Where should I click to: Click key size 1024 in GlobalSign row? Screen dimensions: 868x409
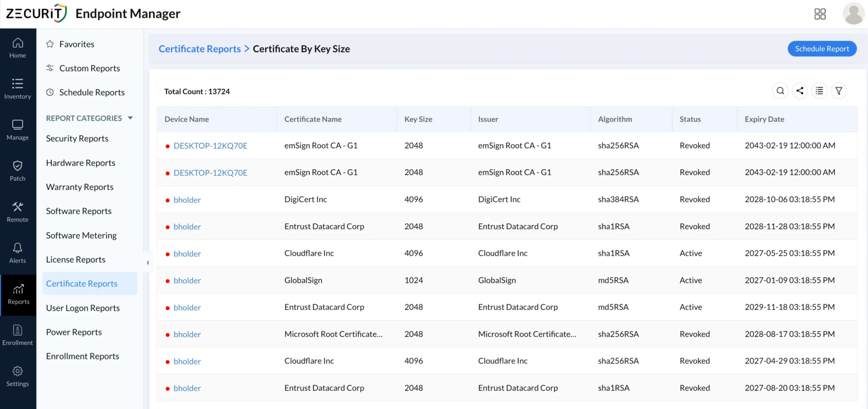(x=413, y=280)
